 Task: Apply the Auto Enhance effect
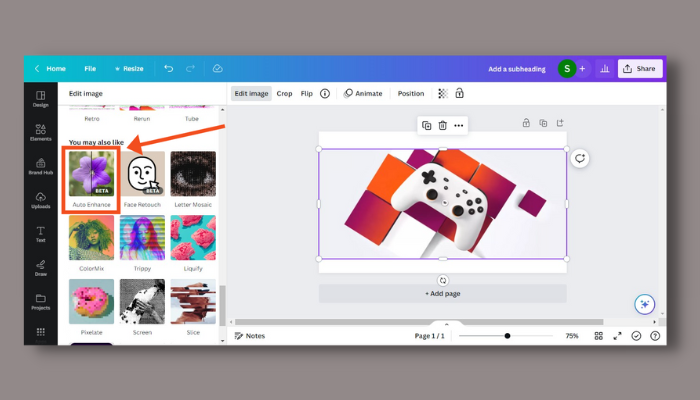(x=92, y=173)
